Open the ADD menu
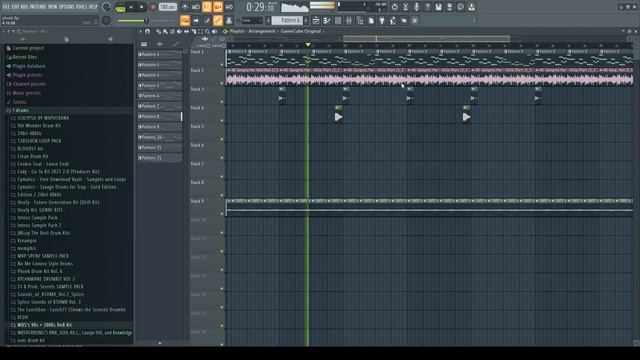 click(x=24, y=7)
